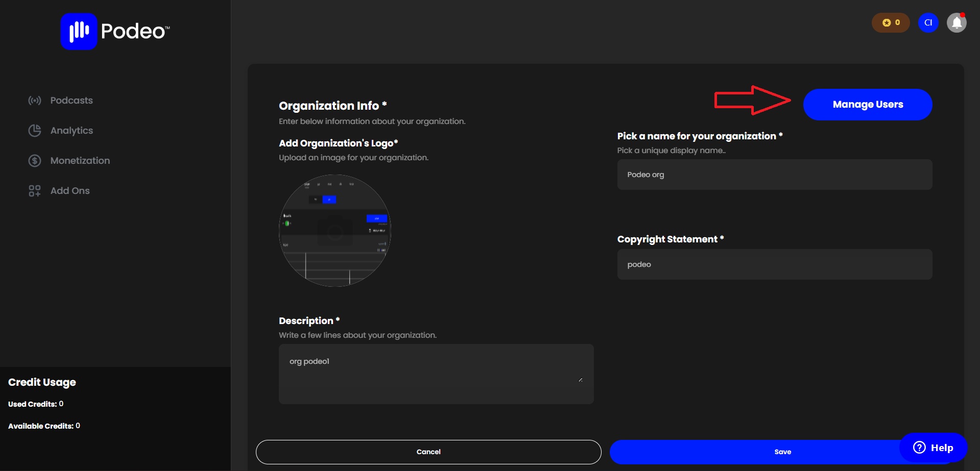Viewport: 980px width, 471px height.
Task: Click 'Available Credits: 0' text
Action: tap(44, 426)
